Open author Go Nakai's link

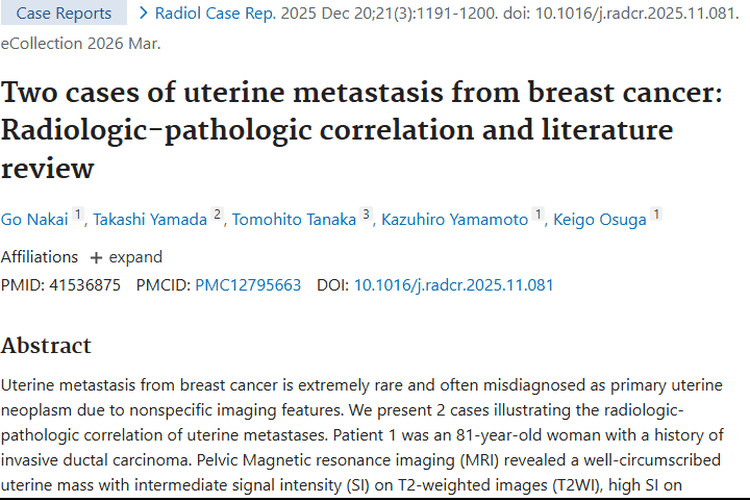tap(34, 220)
